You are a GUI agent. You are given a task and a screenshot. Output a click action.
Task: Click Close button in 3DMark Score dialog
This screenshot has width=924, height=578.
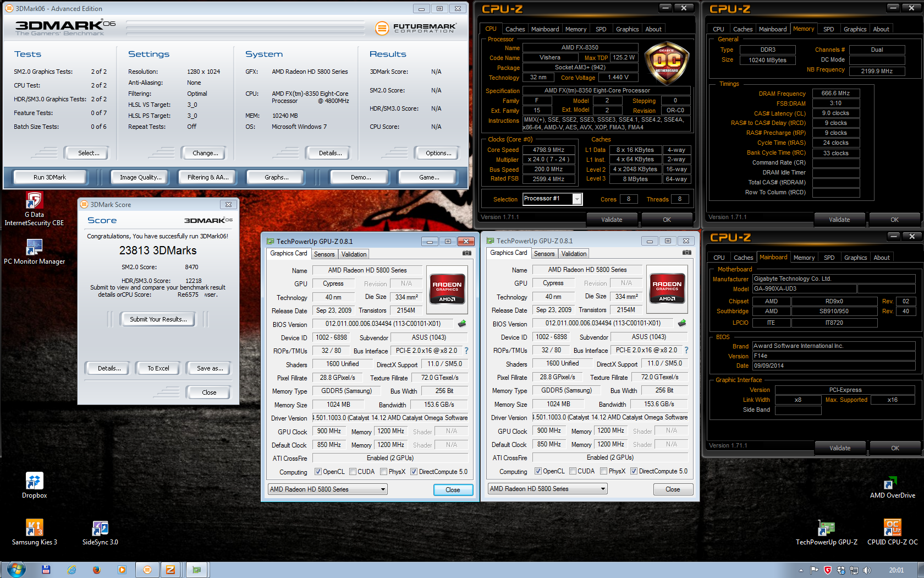(x=209, y=392)
